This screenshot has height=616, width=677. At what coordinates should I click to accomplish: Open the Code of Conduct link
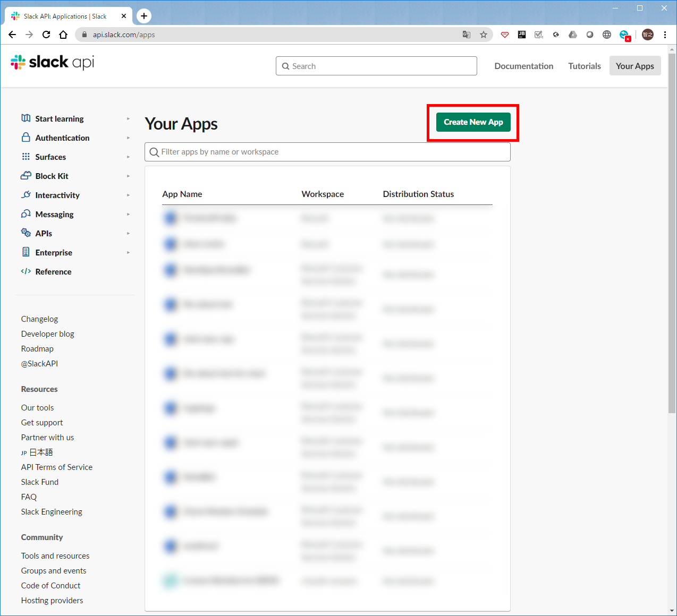pyautogui.click(x=50, y=586)
